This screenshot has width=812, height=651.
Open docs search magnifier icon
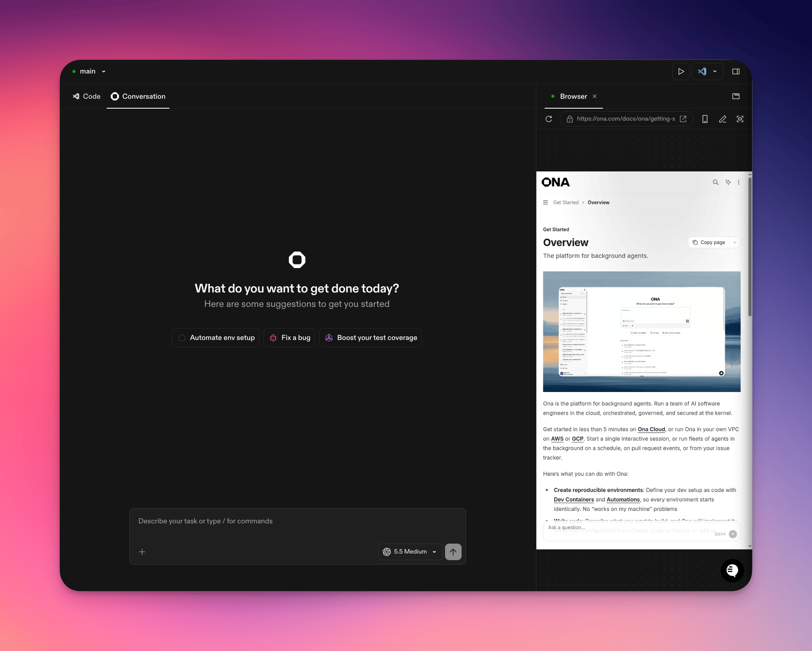pos(716,182)
